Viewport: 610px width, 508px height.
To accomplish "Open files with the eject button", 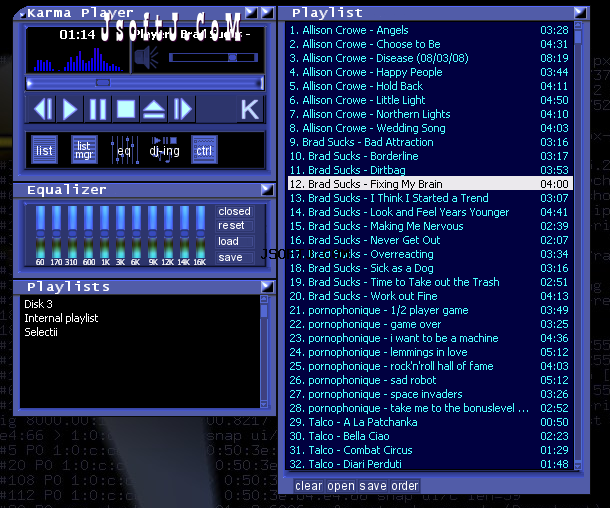I will pyautogui.click(x=154, y=109).
